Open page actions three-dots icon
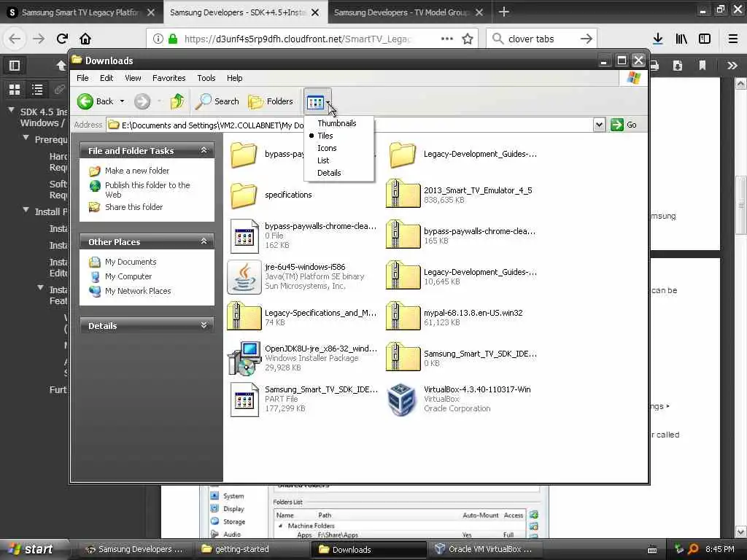This screenshot has height=560, width=747. 447,39
